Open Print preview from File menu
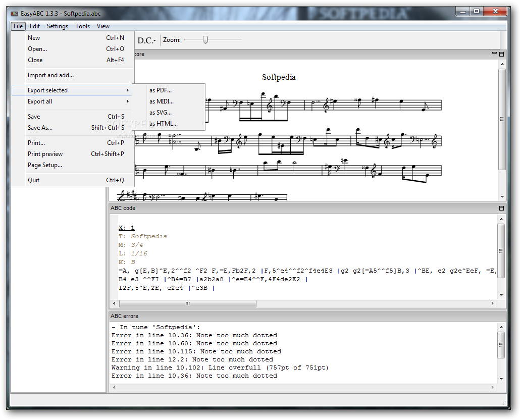Screen dimensions: 521x420 coord(73,154)
